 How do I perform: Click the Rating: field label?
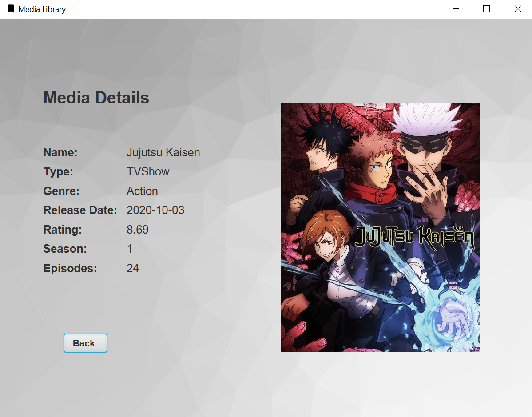(x=62, y=230)
